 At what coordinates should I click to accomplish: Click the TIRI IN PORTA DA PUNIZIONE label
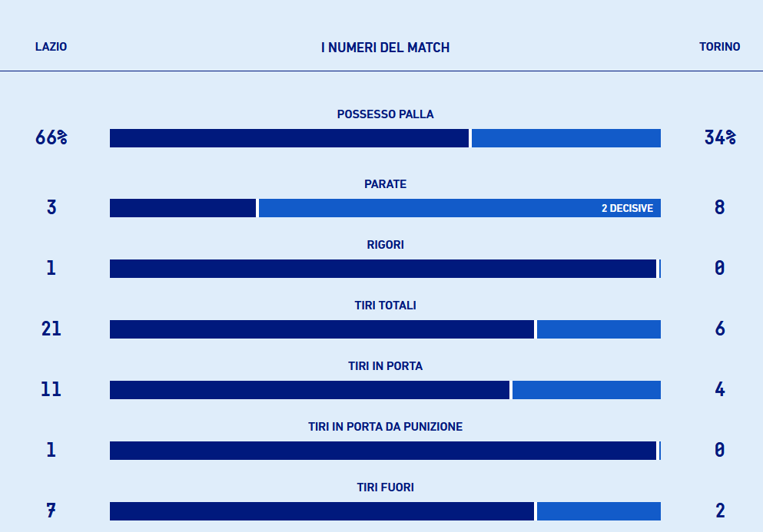385,427
